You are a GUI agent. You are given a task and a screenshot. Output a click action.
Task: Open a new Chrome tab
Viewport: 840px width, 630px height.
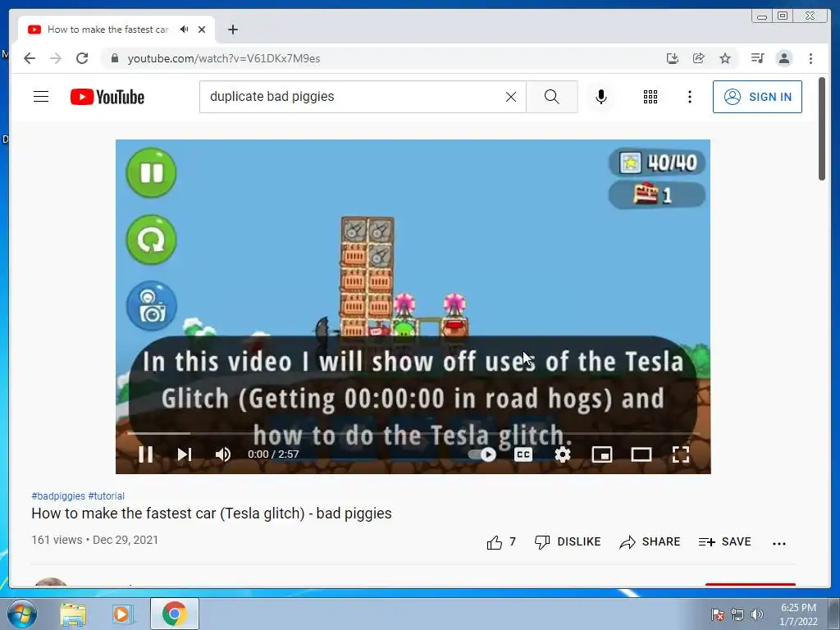(x=232, y=30)
